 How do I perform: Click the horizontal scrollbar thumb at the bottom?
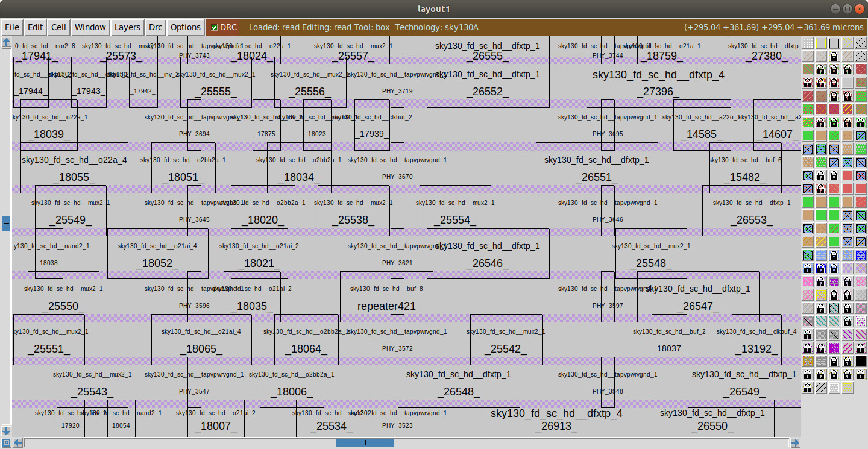pos(364,442)
